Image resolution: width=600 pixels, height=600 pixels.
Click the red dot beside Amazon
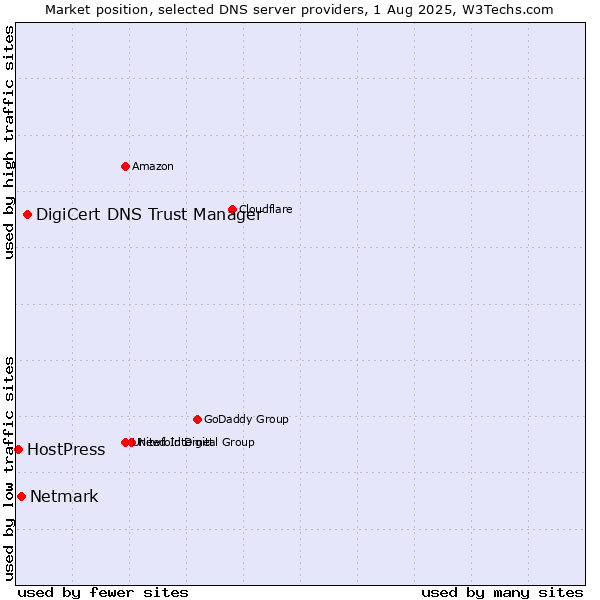coord(125,166)
